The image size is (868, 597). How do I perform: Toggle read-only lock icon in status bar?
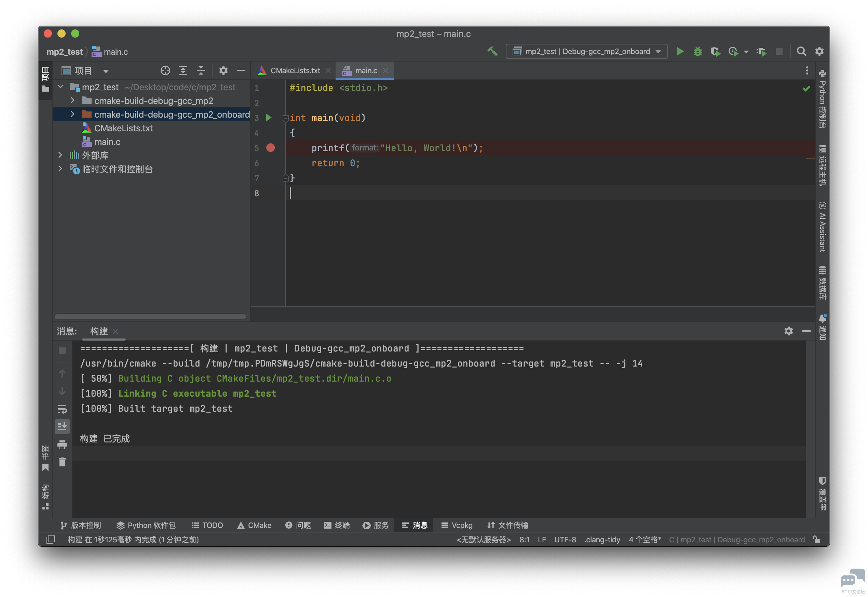pyautogui.click(x=816, y=539)
